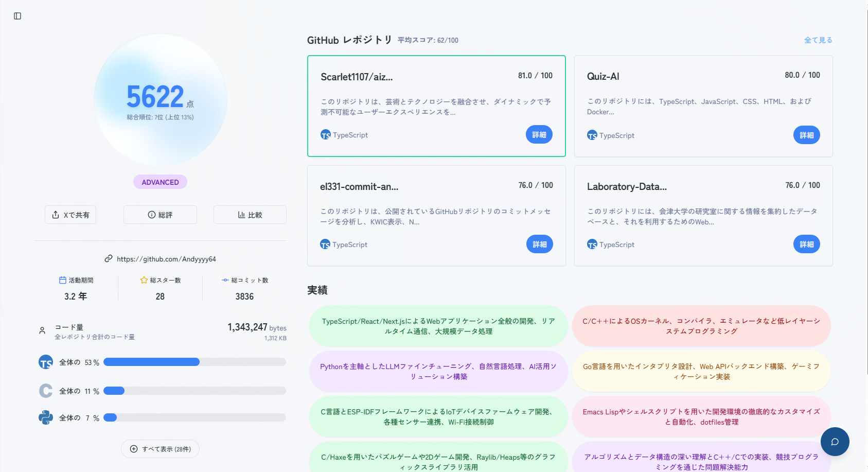Open 詳細 for the Quiz-AI repository
868x472 pixels.
[807, 135]
